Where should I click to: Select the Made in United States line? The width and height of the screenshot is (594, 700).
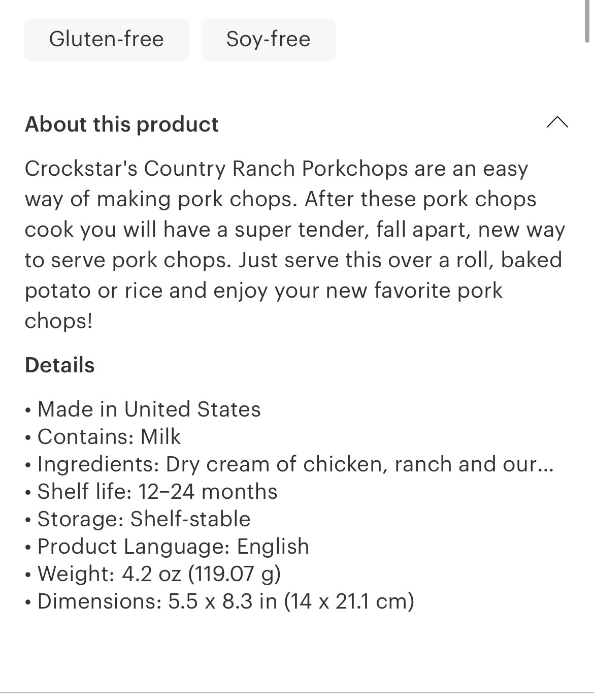coord(148,409)
